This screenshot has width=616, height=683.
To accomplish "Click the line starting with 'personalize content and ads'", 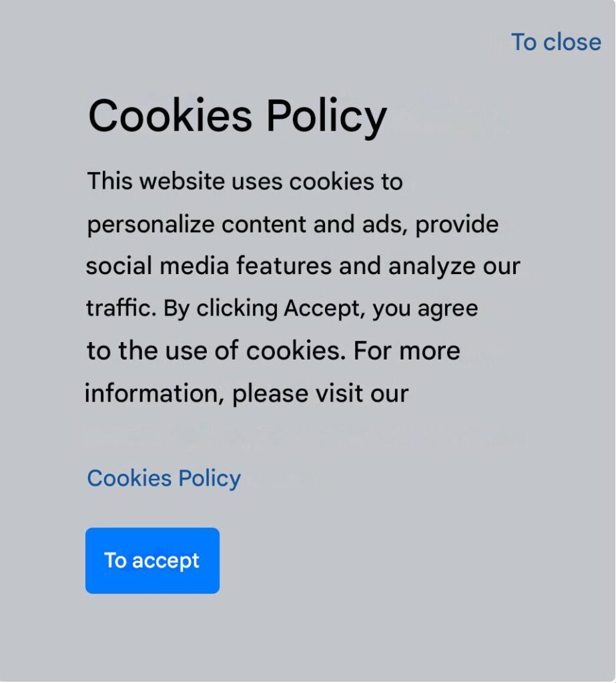I will (x=292, y=225).
